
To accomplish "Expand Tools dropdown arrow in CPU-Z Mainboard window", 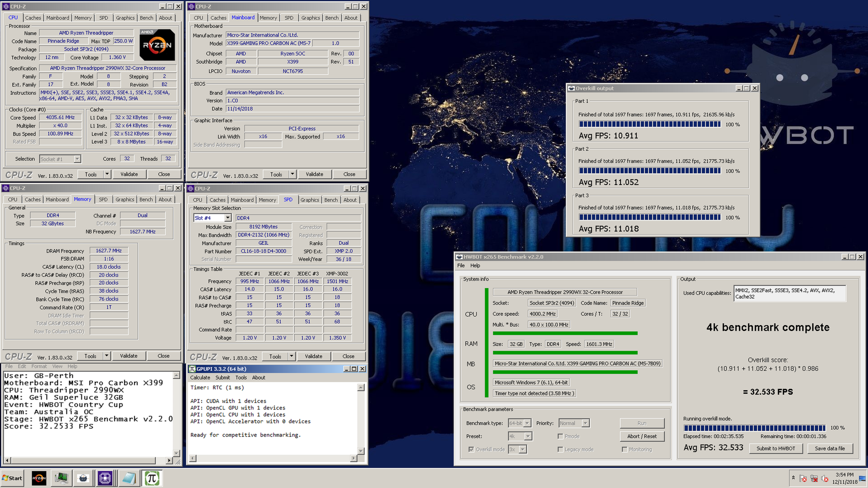I will (292, 174).
